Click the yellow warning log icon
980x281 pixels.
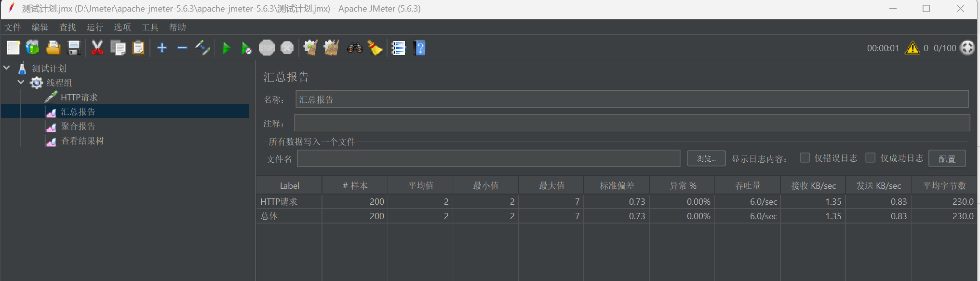click(912, 48)
